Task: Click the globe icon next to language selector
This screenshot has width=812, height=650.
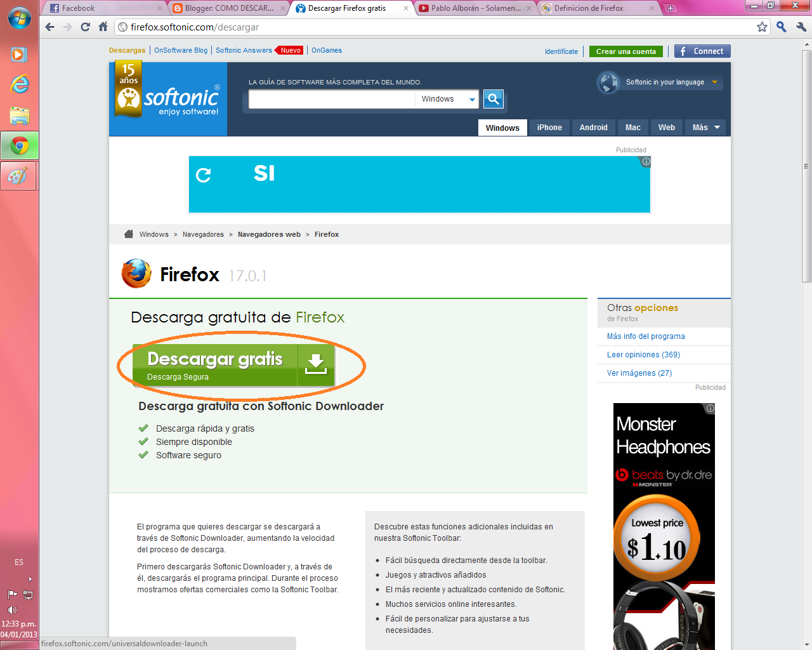Action: 607,82
